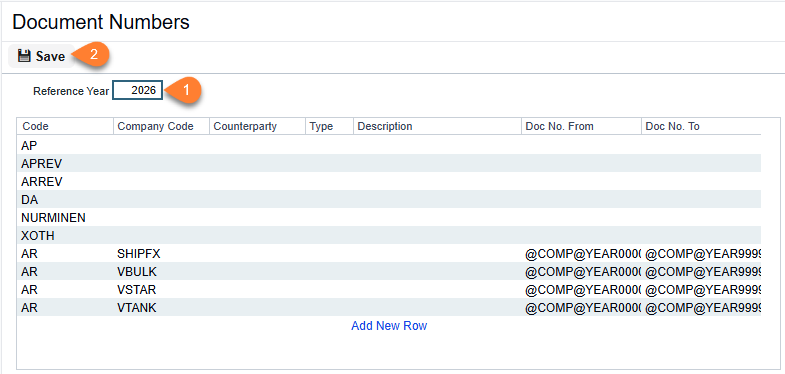Click the Company Code column header

coord(161,127)
